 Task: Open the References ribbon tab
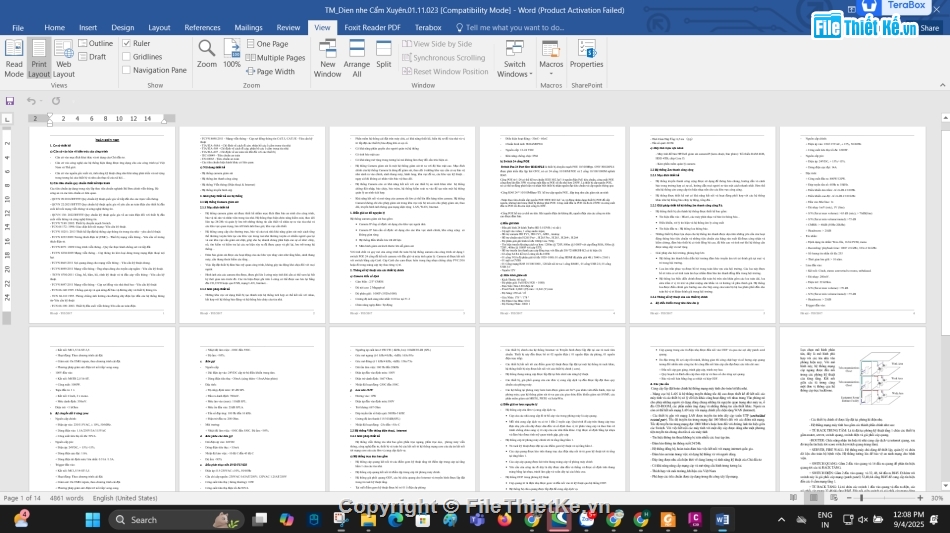202,28
